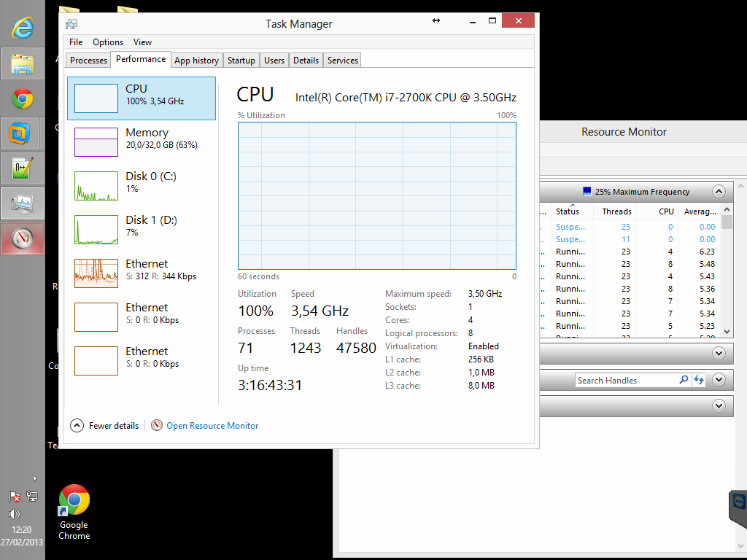Collapse the Resource Monitor CPU section
The width and height of the screenshot is (747, 560).
[719, 192]
